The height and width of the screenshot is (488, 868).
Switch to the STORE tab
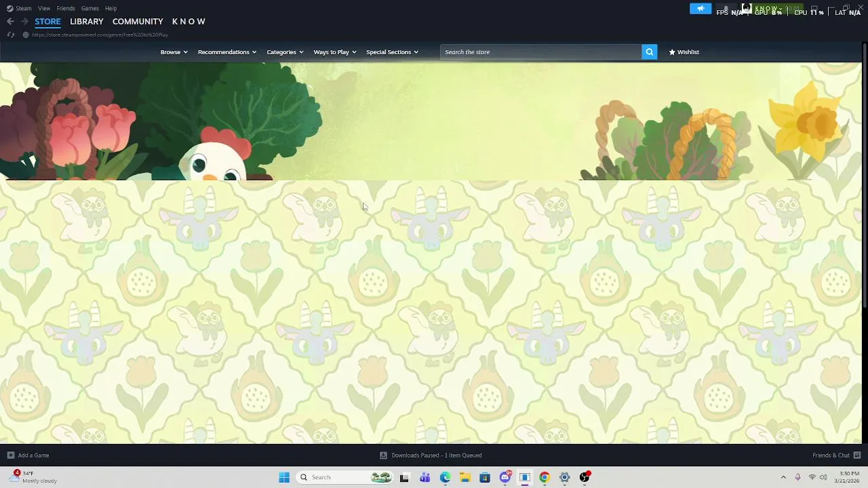[x=47, y=22]
